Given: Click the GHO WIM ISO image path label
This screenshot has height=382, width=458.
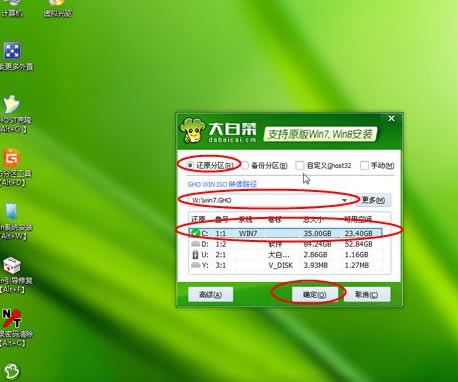Looking at the screenshot, I should tap(222, 184).
